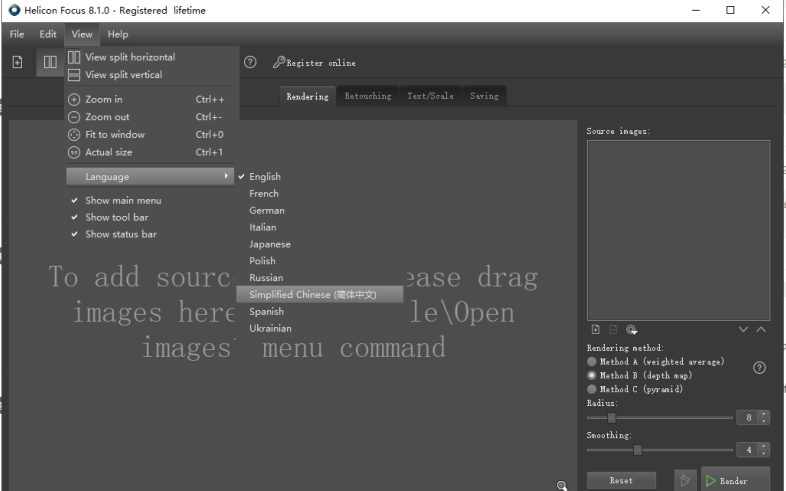Select Method A (weighted average)
This screenshot has width=786, height=491.
point(656,361)
